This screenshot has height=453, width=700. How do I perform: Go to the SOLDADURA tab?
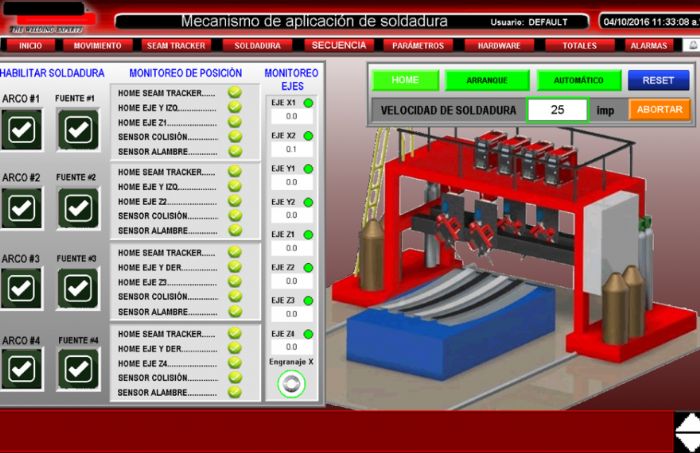[x=257, y=46]
